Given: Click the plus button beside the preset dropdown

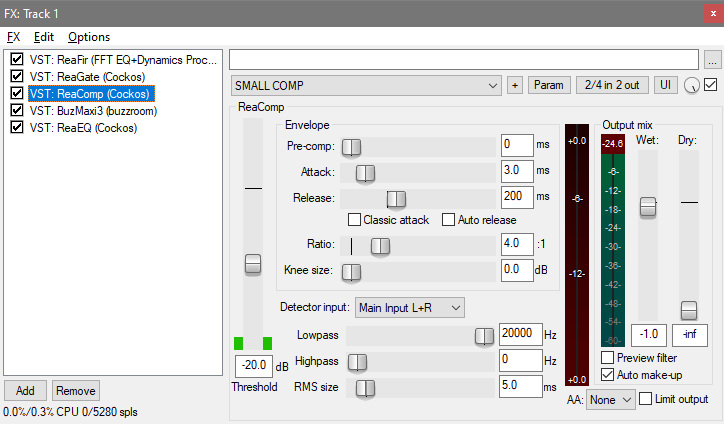Looking at the screenshot, I should coord(515,86).
